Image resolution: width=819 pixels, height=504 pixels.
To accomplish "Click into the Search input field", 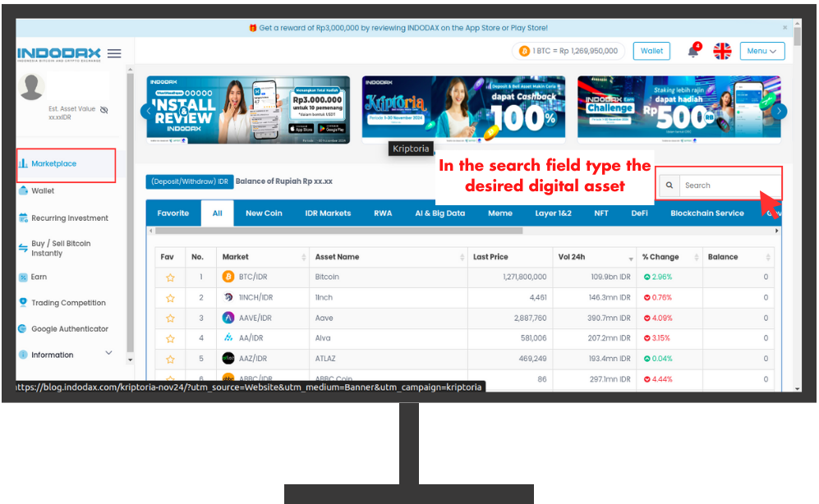I will pos(729,186).
